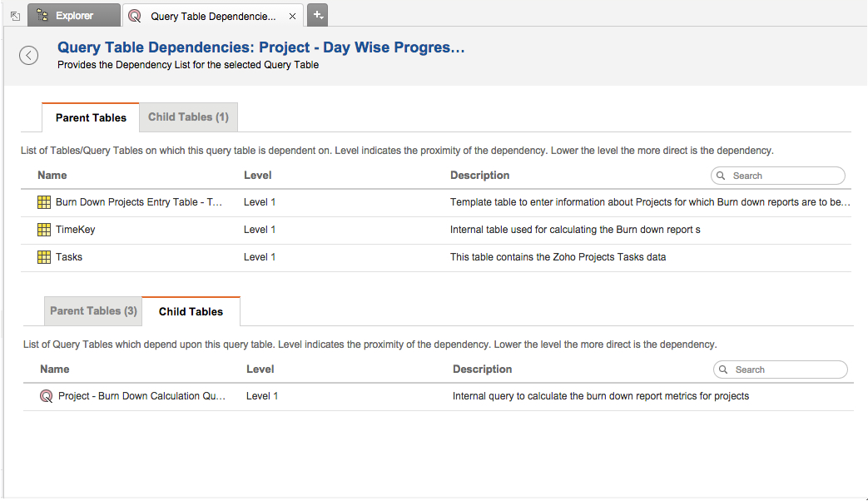Sort parent tables by Level column header
868x501 pixels.
pos(258,176)
